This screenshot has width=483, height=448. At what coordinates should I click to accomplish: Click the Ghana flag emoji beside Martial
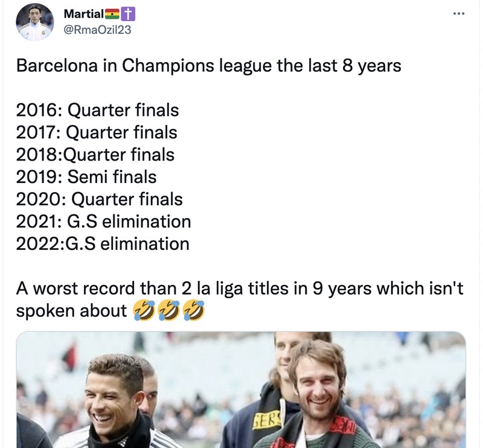click(x=112, y=13)
